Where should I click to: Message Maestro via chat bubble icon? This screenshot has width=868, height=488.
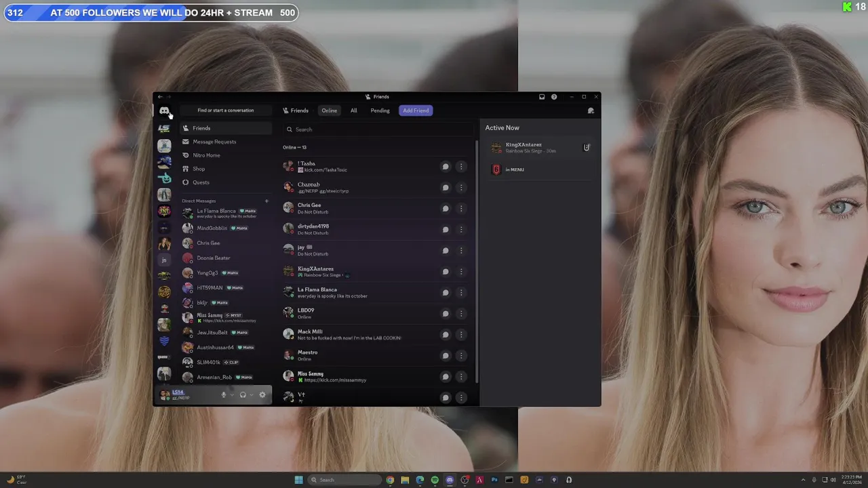(446, 356)
